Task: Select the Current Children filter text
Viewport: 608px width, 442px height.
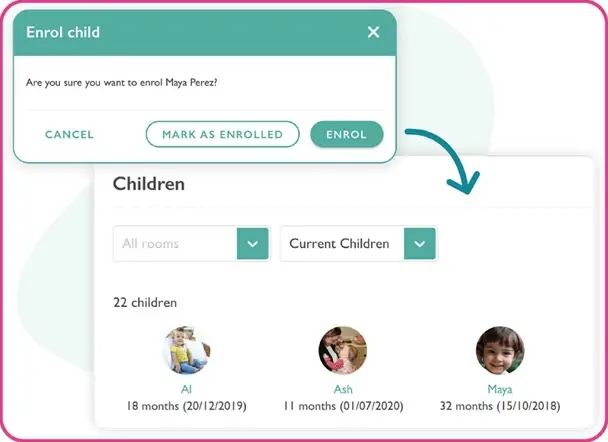Action: point(340,243)
